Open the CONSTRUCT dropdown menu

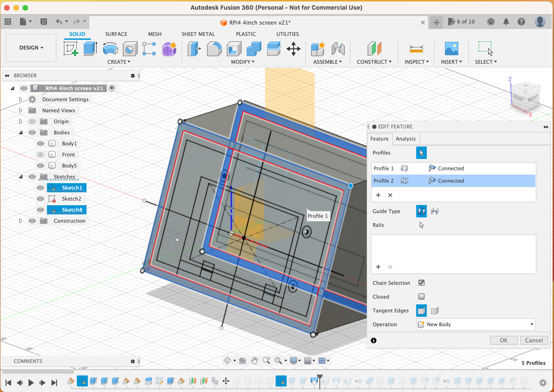coord(374,62)
